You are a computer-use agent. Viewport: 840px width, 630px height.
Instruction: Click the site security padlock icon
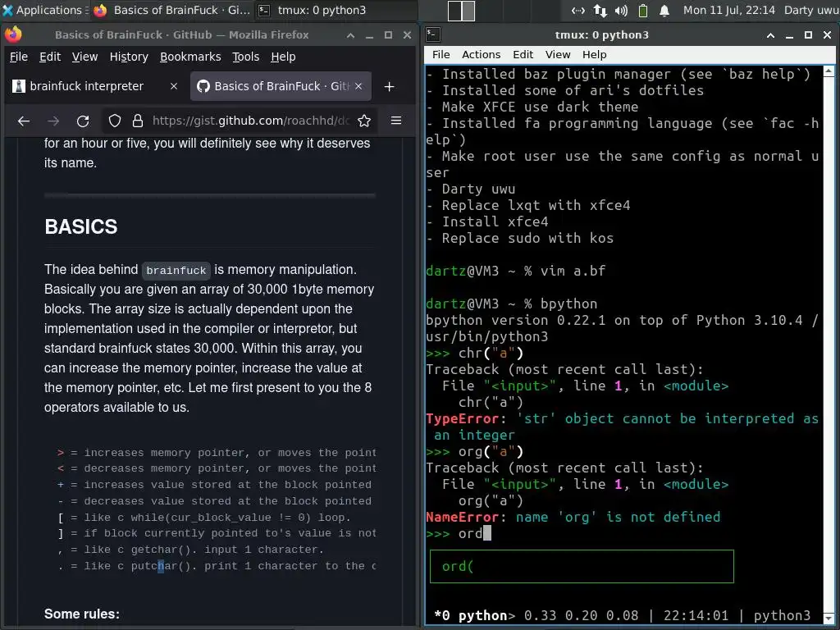point(138,121)
